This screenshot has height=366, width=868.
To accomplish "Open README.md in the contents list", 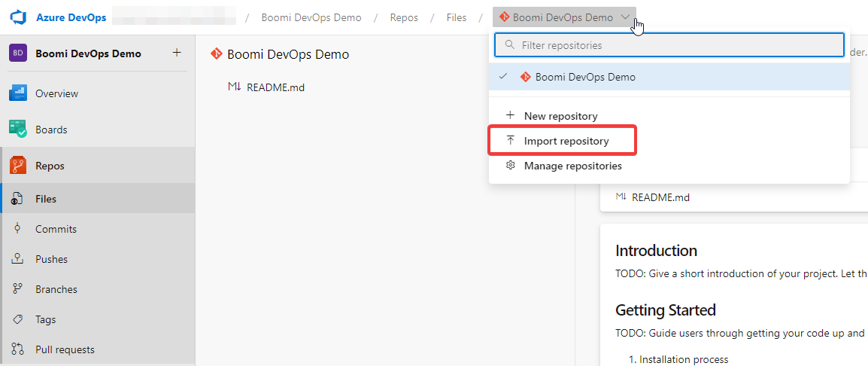I will point(660,197).
